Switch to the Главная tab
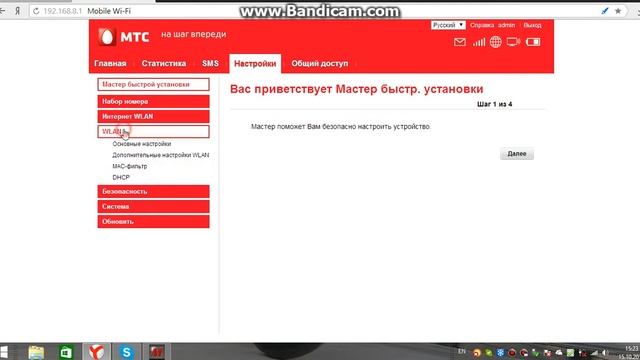Viewport: 640px width, 360px height. (x=110, y=64)
